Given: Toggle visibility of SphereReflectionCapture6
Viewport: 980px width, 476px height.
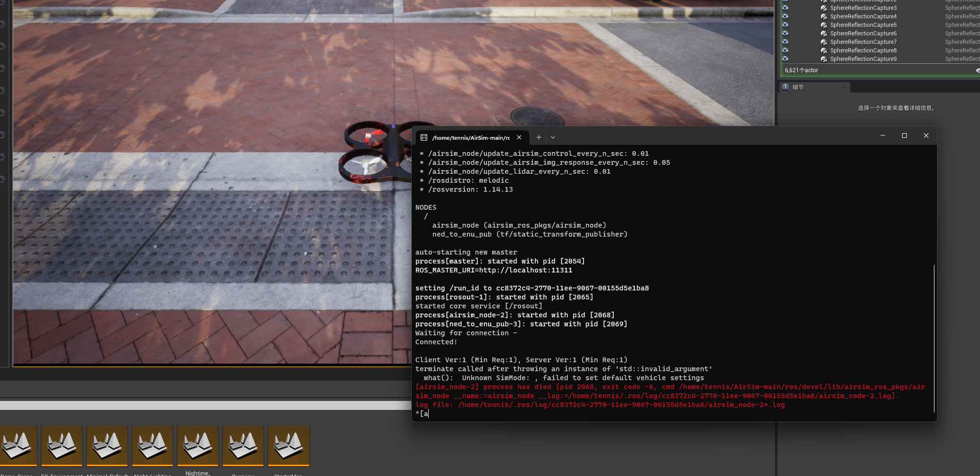Looking at the screenshot, I should (x=785, y=34).
